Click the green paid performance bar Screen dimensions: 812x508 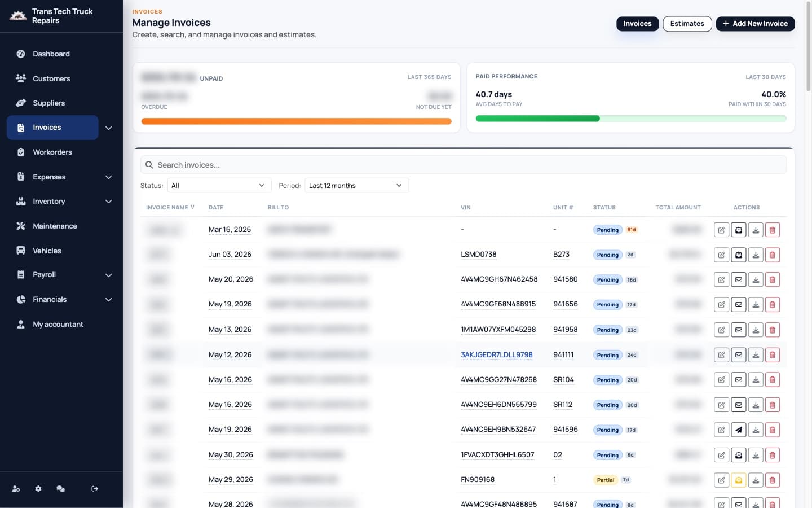537,119
